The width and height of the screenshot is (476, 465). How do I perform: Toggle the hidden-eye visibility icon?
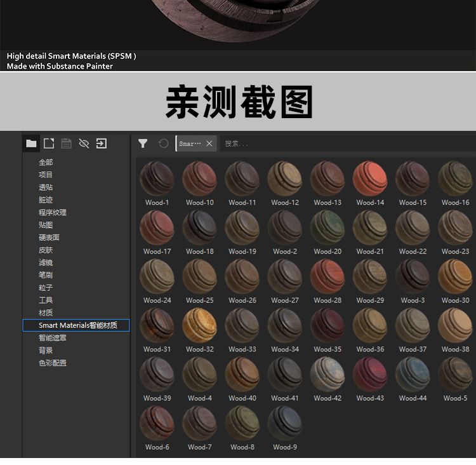point(84,144)
